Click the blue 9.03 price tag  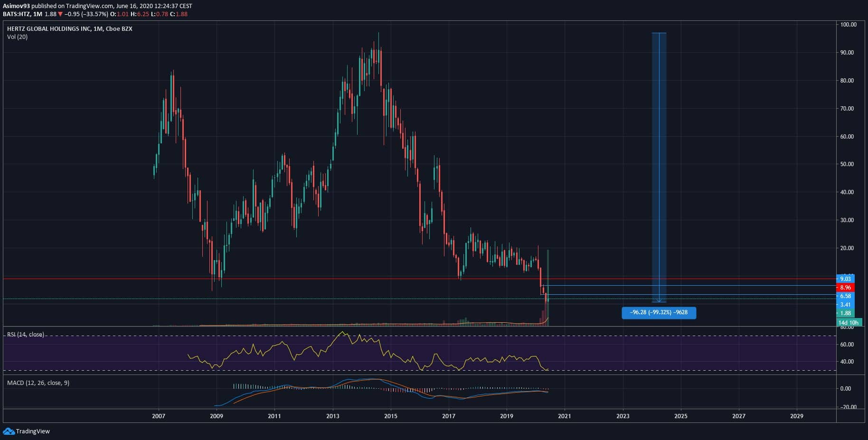(845, 279)
